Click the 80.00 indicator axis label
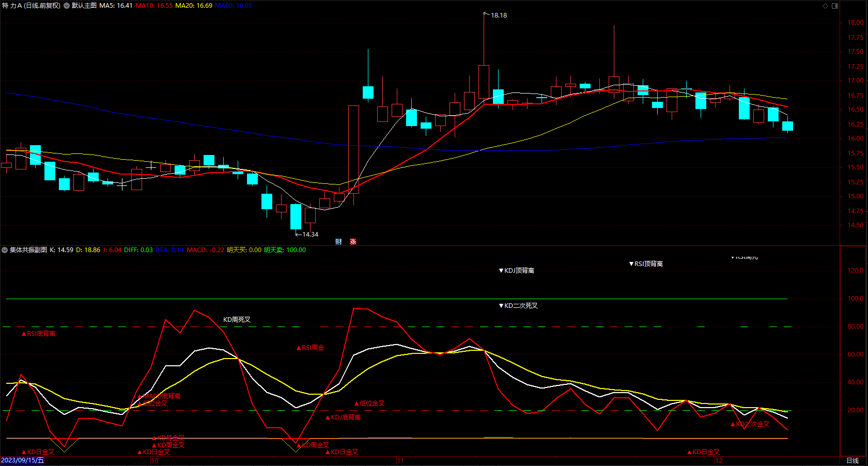 (x=855, y=327)
